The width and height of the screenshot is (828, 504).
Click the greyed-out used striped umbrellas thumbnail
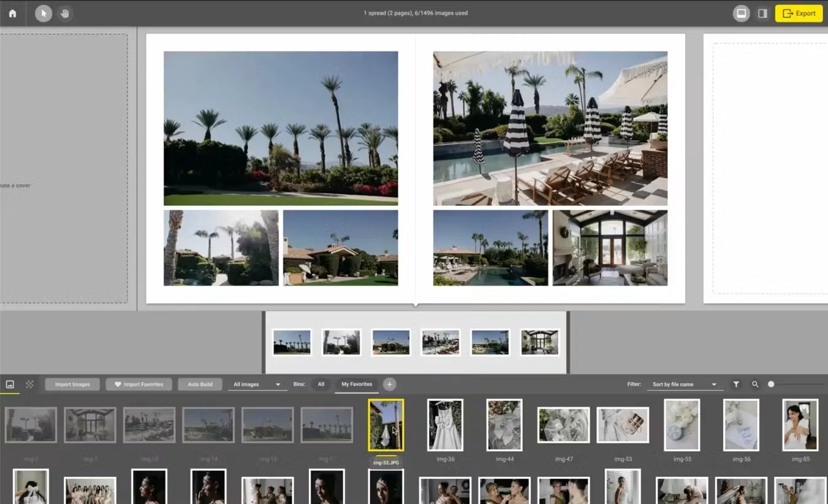tap(149, 425)
